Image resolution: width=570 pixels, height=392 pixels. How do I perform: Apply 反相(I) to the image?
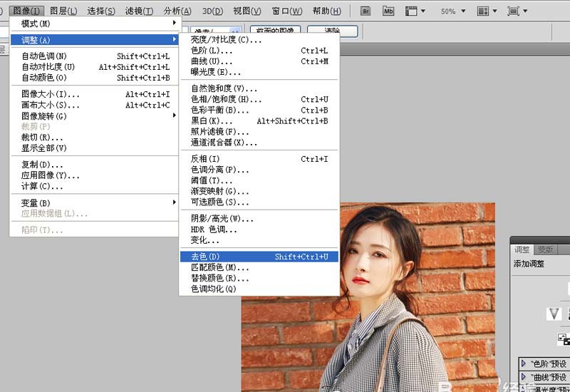tap(259, 159)
